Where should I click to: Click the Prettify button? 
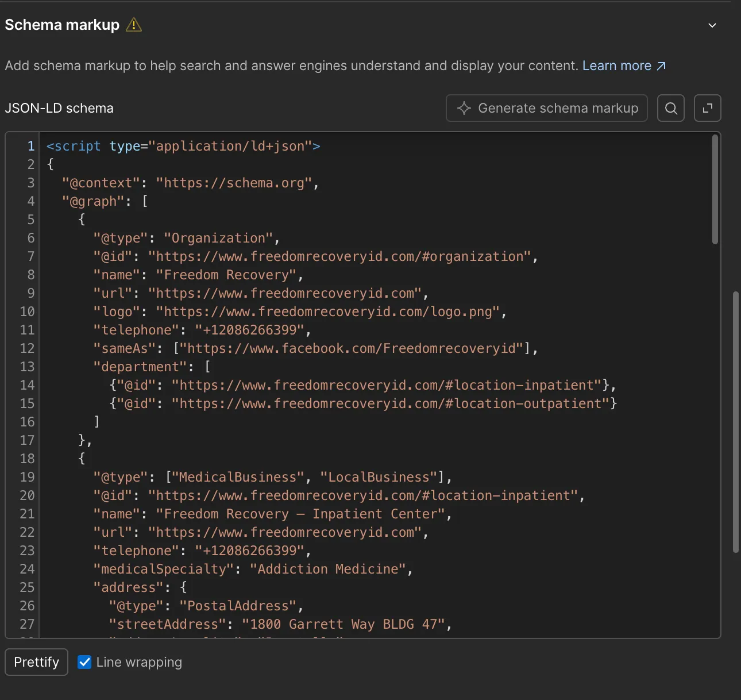click(37, 662)
